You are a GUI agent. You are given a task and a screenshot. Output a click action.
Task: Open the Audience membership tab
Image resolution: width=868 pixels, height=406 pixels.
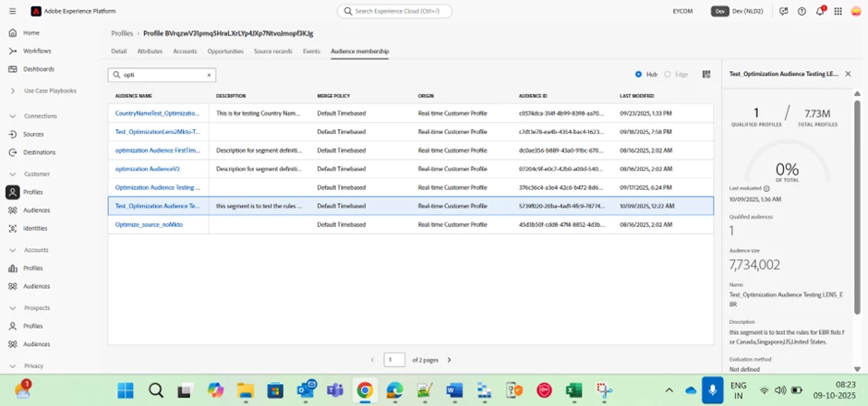pos(360,51)
